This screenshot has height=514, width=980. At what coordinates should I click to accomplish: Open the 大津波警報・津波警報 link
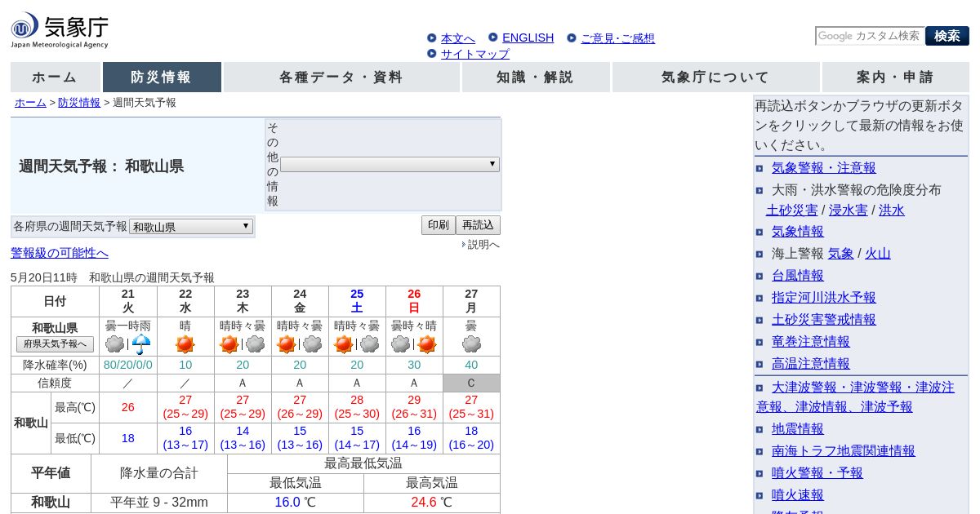[x=855, y=397]
